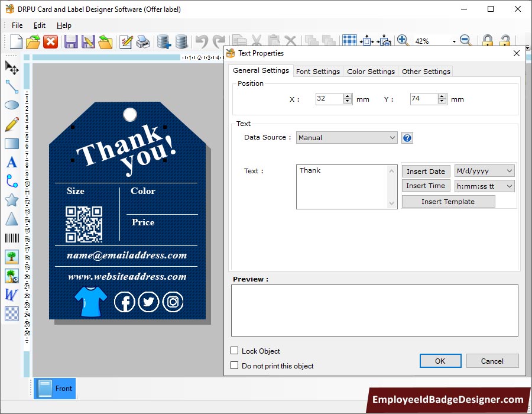This screenshot has height=414, width=532.
Task: Click the X position input field
Action: pos(329,99)
